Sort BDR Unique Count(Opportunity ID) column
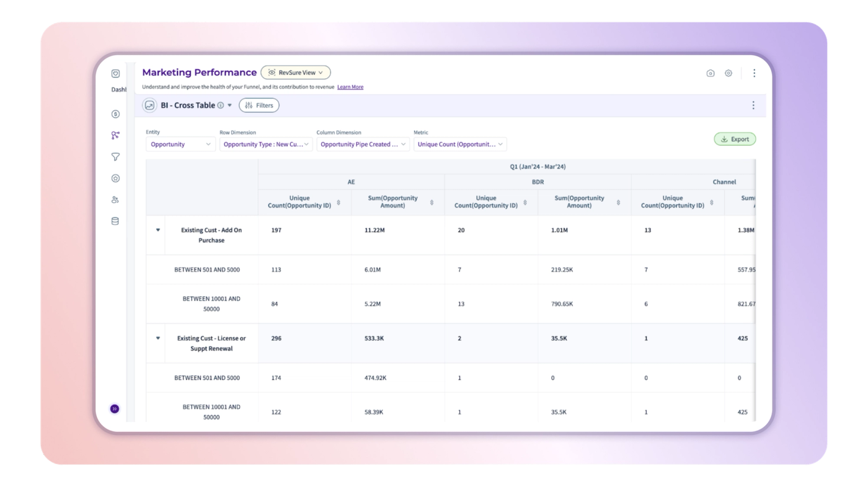Screen dimensions: 868x487 click(525, 203)
